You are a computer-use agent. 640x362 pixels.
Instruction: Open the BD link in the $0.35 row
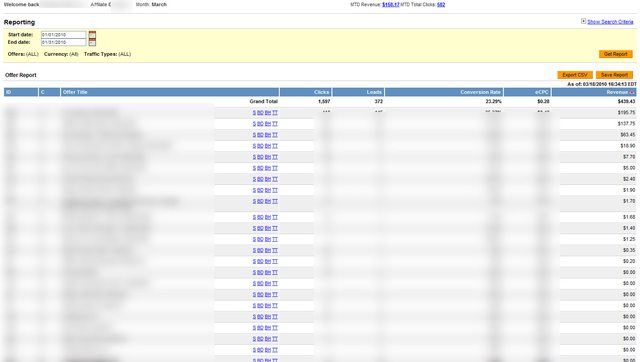pyautogui.click(x=260, y=250)
